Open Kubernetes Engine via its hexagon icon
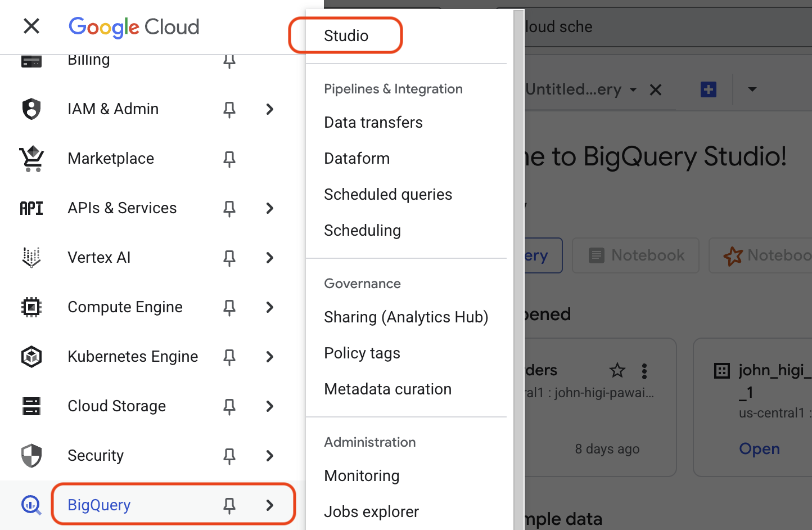This screenshot has width=812, height=530. [x=31, y=356]
